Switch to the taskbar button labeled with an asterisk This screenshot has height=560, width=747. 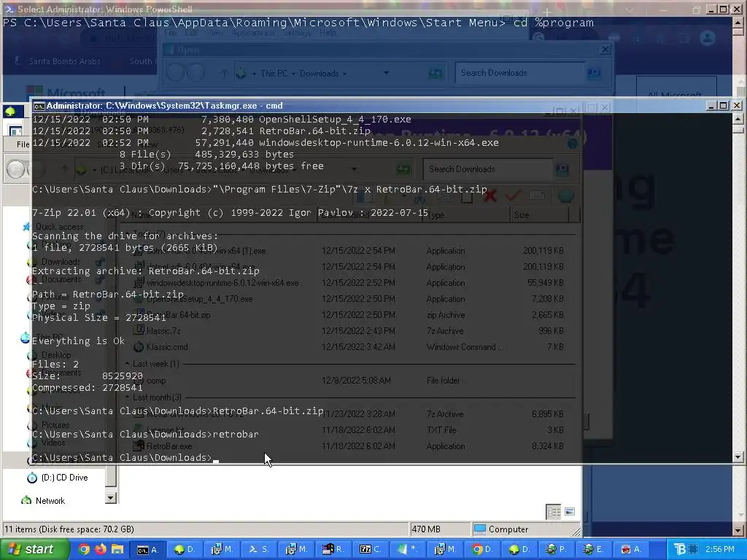407,549
